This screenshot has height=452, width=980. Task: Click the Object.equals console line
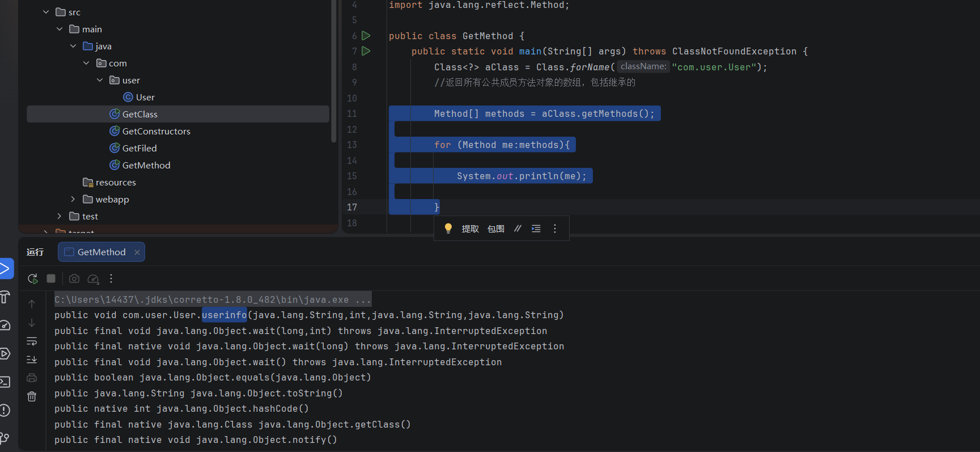(x=213, y=377)
